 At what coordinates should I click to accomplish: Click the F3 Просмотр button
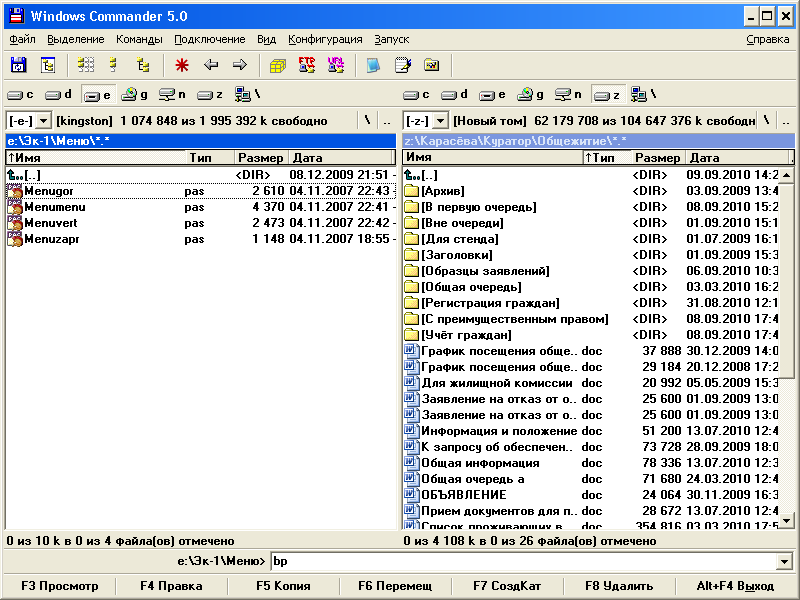pos(60,586)
